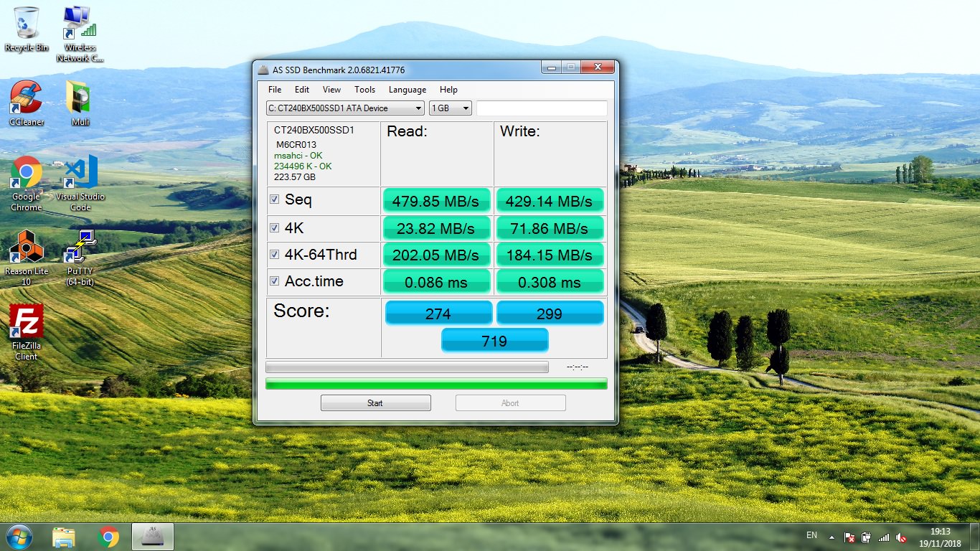Select the Recycle Bin desktop icon
This screenshot has width=980, height=551.
tap(27, 29)
